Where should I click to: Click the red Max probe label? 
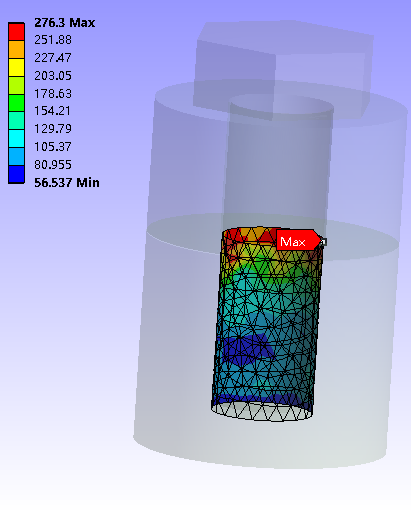[x=298, y=240]
